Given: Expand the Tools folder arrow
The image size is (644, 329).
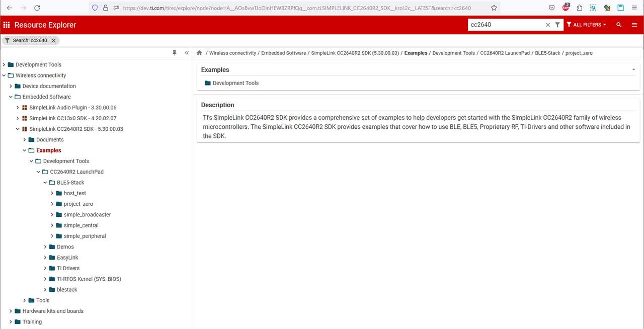Looking at the screenshot, I should (25, 300).
